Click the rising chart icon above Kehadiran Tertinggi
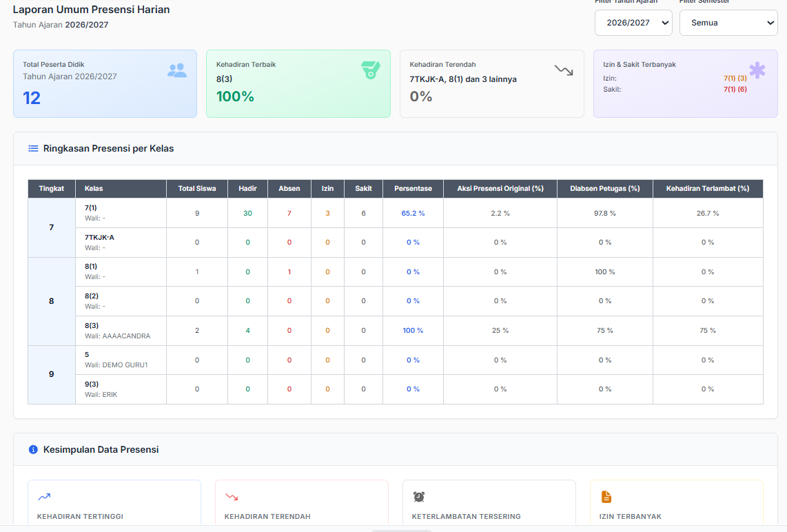The image size is (787, 532). 44,497
